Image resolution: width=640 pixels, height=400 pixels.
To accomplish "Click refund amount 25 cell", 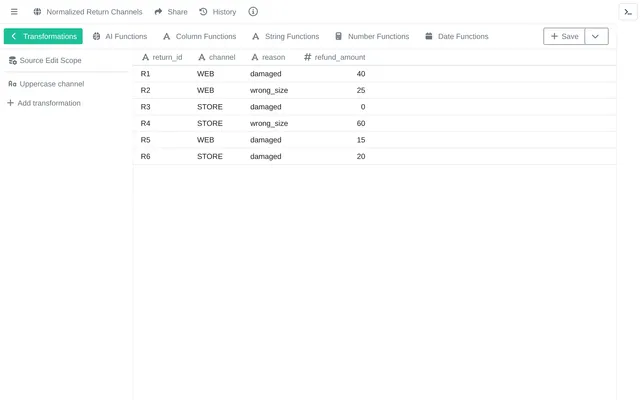I will click(361, 90).
